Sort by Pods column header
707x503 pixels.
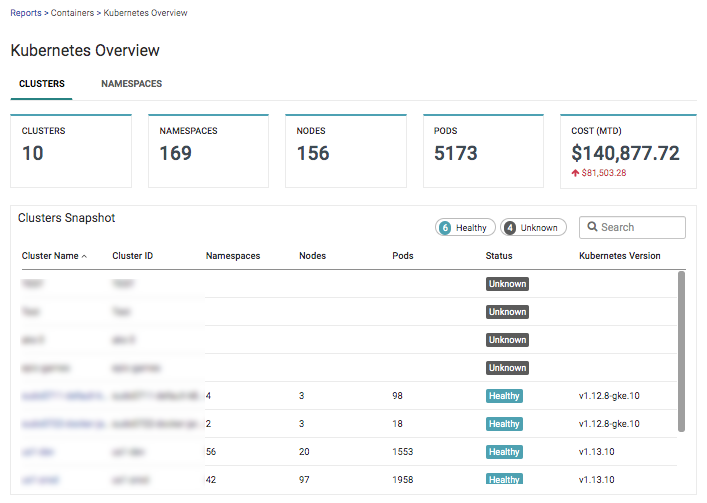(x=403, y=256)
